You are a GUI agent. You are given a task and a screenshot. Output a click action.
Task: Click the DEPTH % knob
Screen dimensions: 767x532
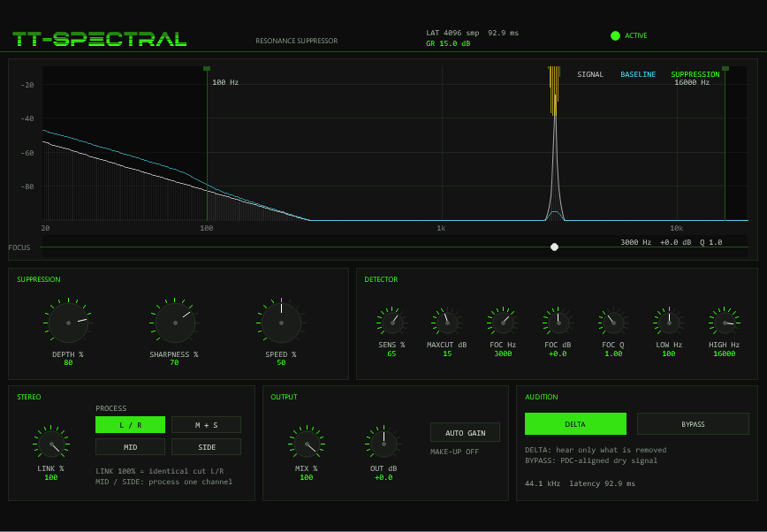69,323
